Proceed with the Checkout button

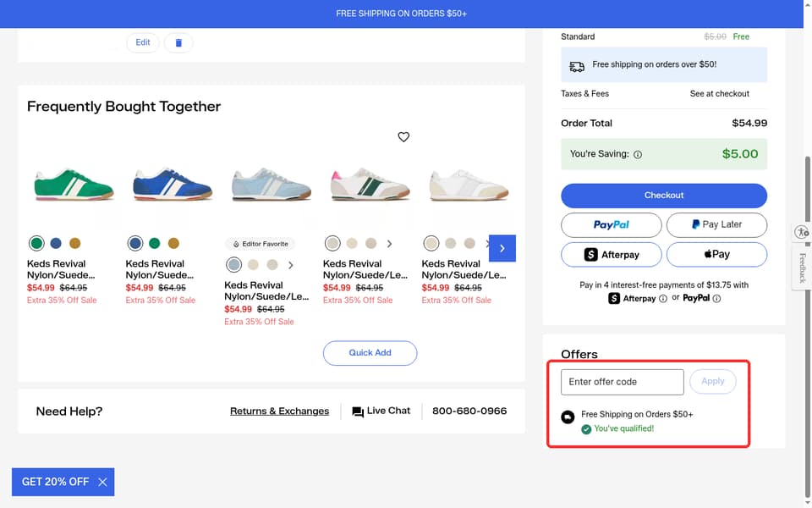point(664,196)
